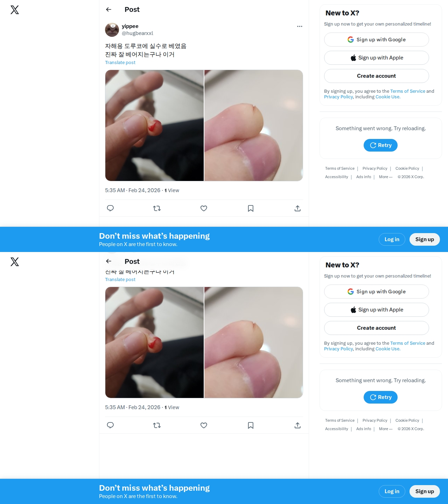Click the reply icon under the upper post
This screenshot has height=504, width=448.
[110, 208]
